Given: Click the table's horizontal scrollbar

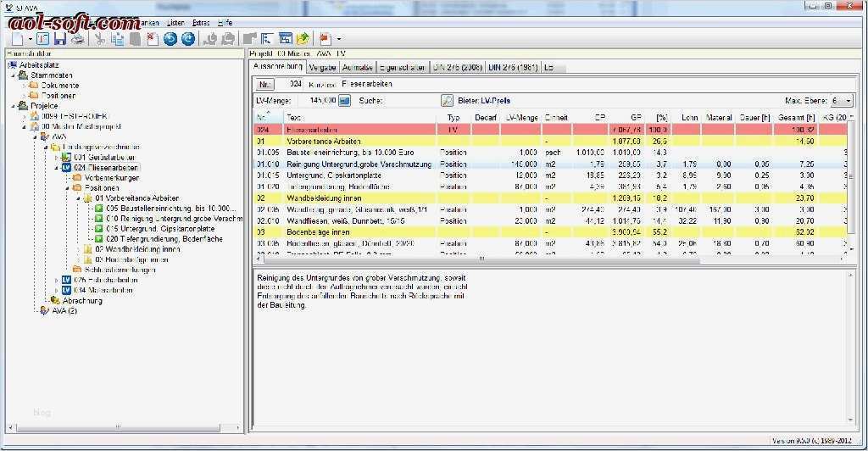Looking at the screenshot, I should click(481, 259).
